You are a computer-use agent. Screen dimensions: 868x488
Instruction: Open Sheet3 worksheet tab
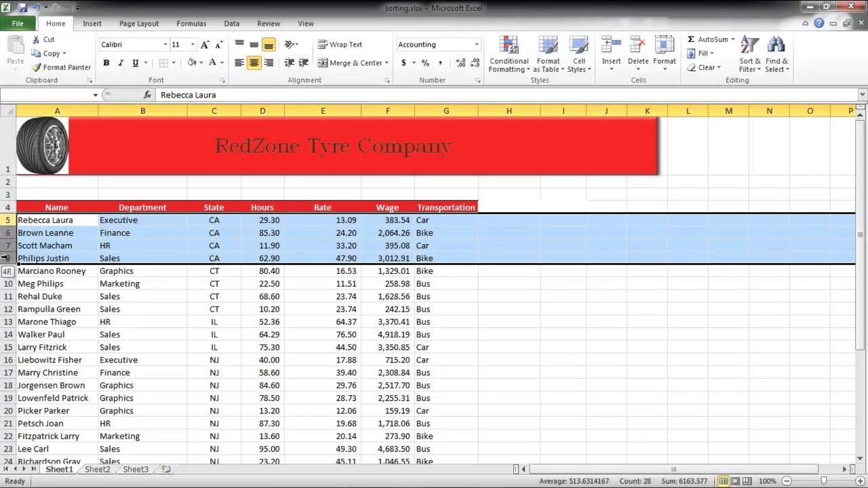click(136, 469)
